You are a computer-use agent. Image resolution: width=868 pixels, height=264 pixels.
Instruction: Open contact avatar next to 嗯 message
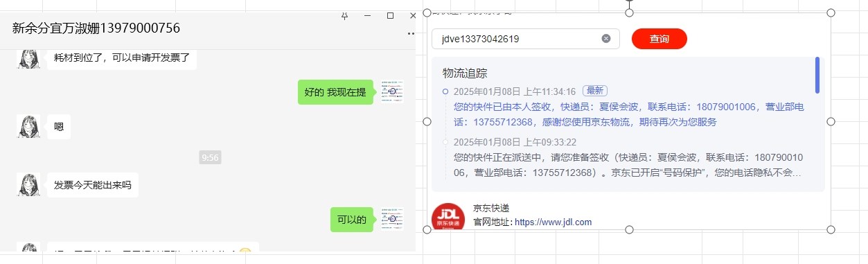click(28, 127)
